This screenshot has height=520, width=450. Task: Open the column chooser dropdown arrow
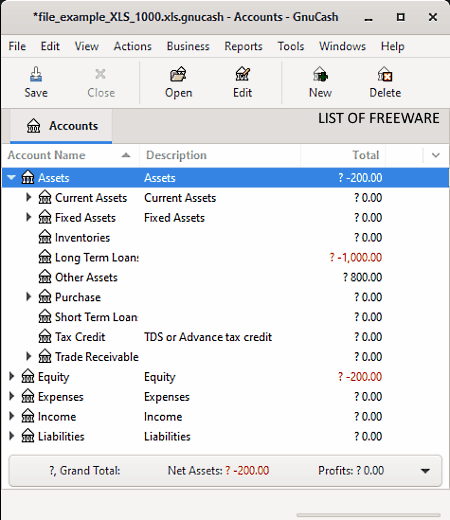(x=436, y=155)
